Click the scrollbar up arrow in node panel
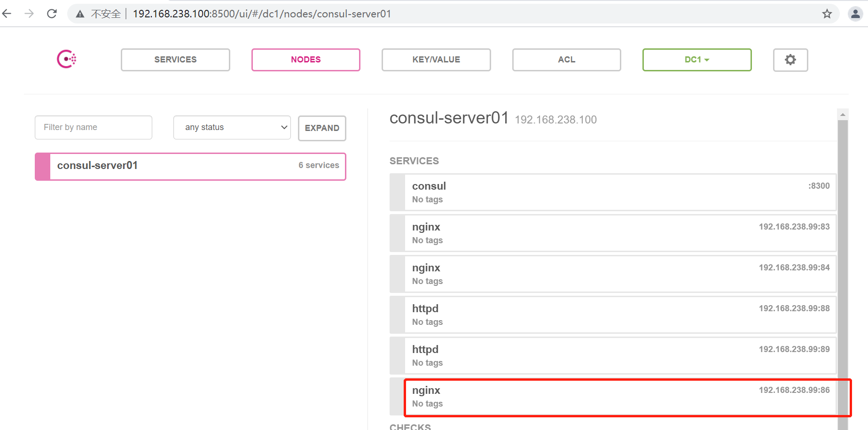The width and height of the screenshot is (868, 430). [843, 114]
